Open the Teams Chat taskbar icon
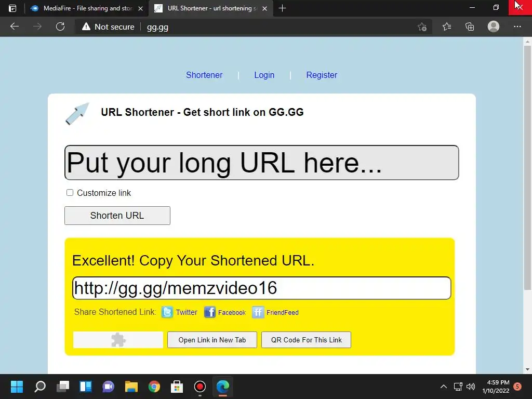Image resolution: width=532 pixels, height=399 pixels. click(108, 387)
